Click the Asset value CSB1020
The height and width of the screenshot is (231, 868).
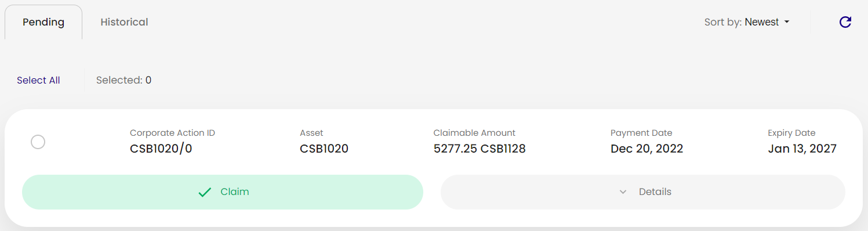tap(324, 149)
